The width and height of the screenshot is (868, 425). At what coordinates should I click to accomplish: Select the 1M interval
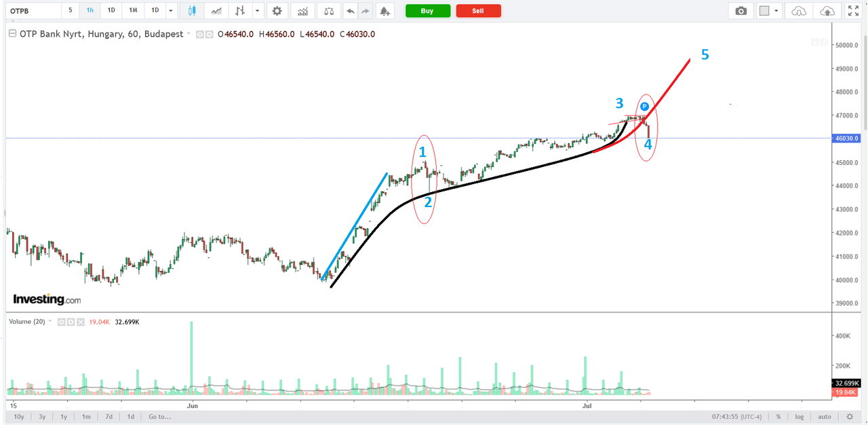pyautogui.click(x=134, y=11)
